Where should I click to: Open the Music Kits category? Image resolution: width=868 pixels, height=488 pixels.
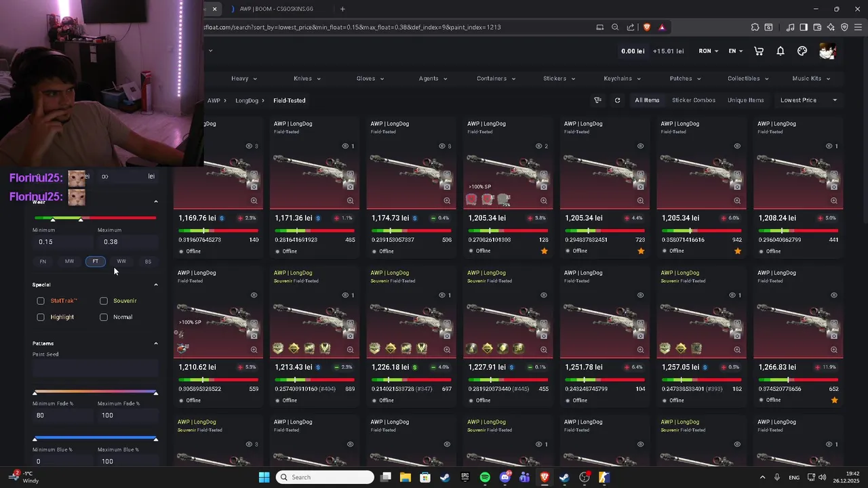tap(811, 79)
